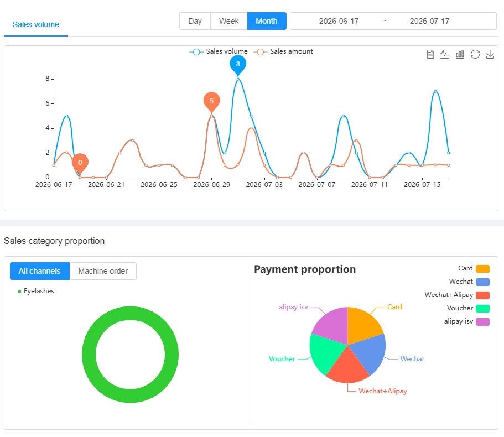
Task: Switch to Machine order
Action: coord(103,271)
